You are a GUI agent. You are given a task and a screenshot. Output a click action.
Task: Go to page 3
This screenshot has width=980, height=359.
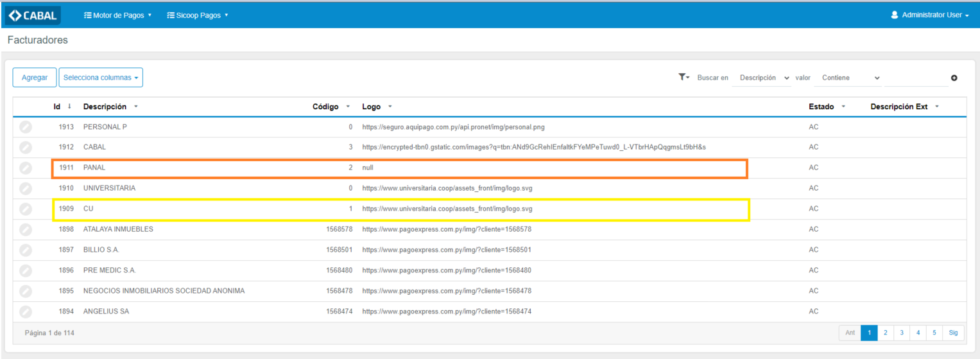click(x=902, y=333)
